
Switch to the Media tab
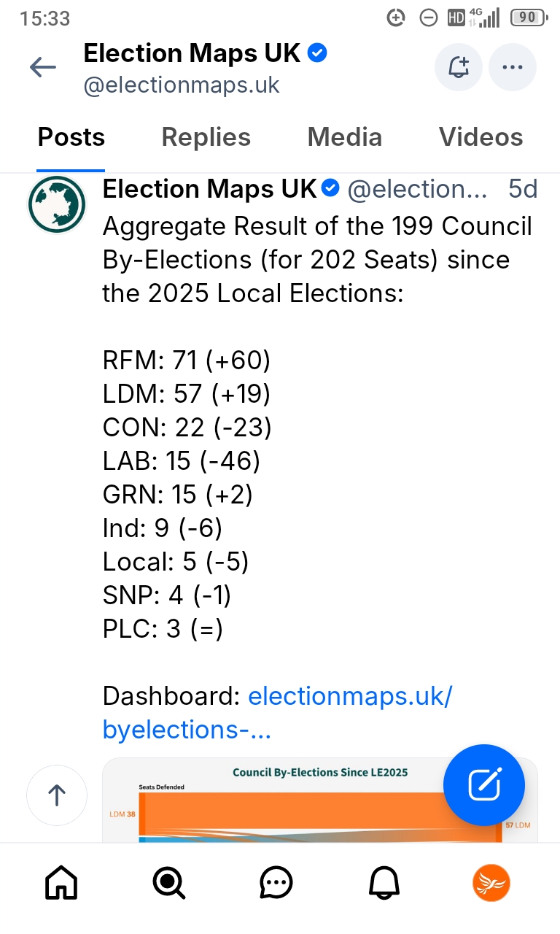pos(345,137)
